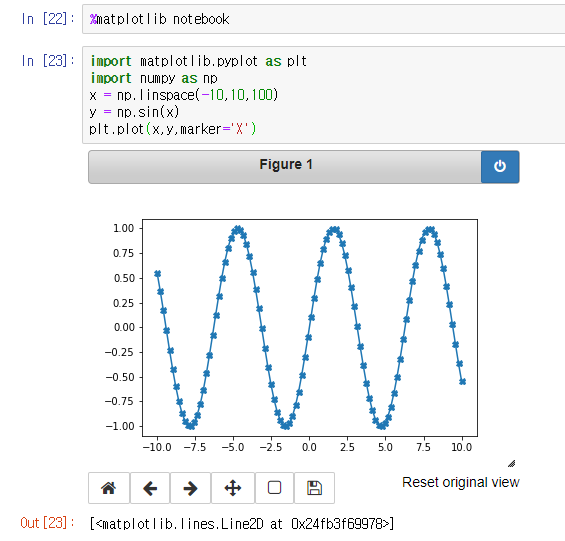Click the 0.0 x-axis tick label
565x541 pixels.
coord(309,447)
